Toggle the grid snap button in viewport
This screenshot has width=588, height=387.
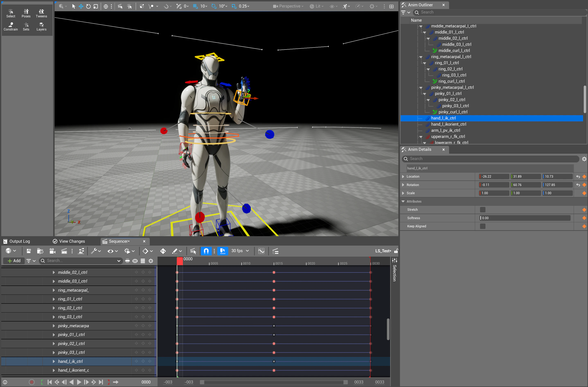(x=195, y=6)
